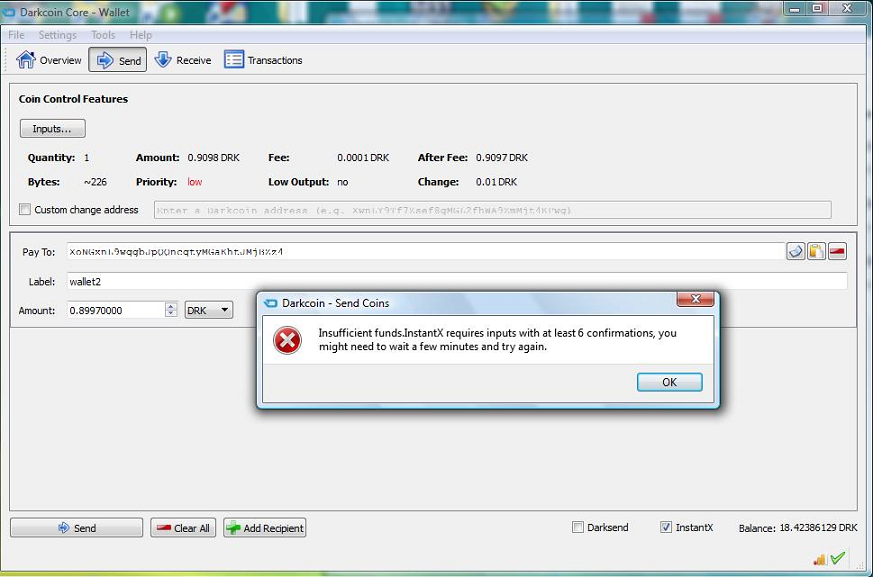
Task: Click the Amount field 0.89970000
Action: 116,310
